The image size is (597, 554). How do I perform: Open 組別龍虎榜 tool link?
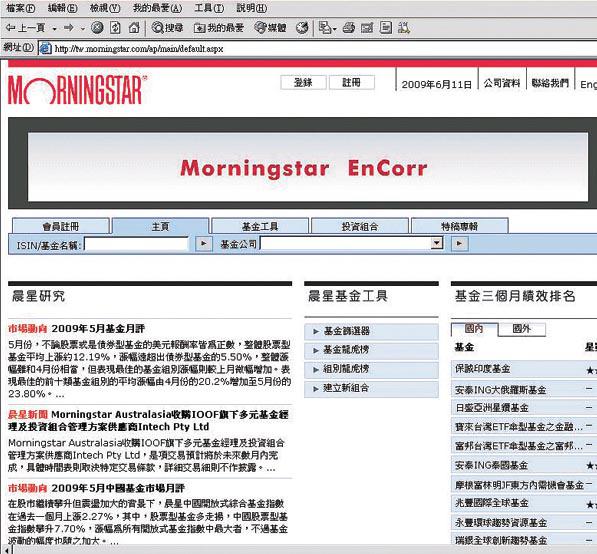371,369
